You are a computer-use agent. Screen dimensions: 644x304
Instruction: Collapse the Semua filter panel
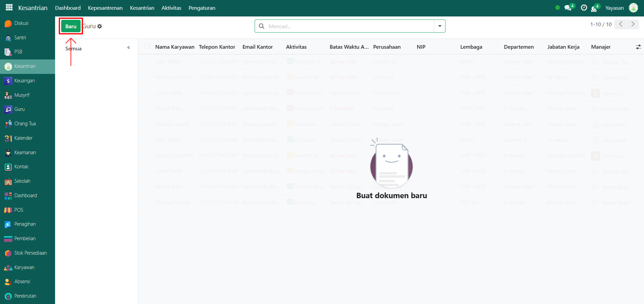point(129,48)
